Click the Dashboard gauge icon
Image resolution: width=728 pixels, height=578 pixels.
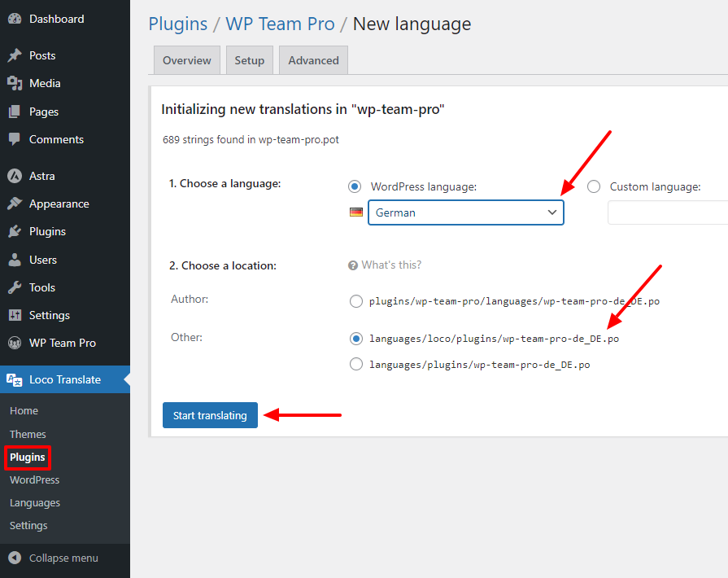click(15, 19)
